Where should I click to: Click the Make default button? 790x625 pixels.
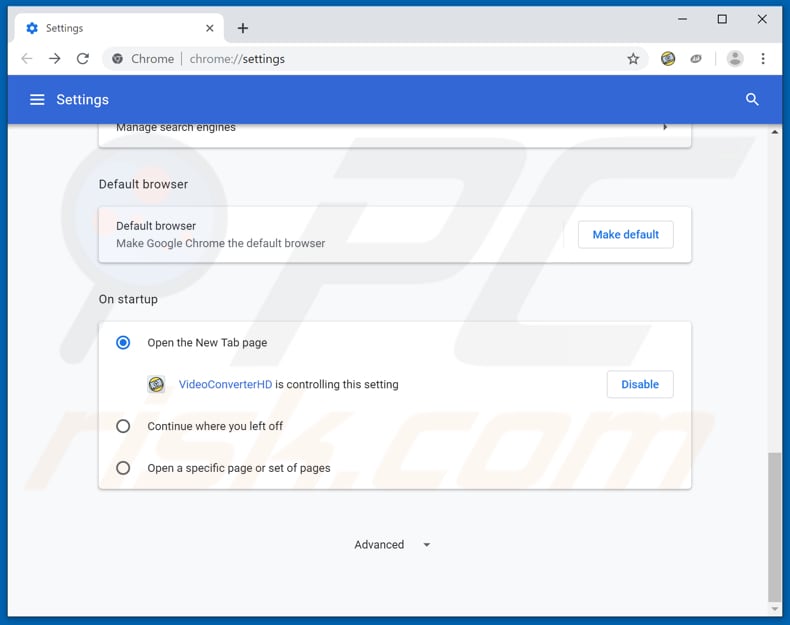pyautogui.click(x=625, y=235)
